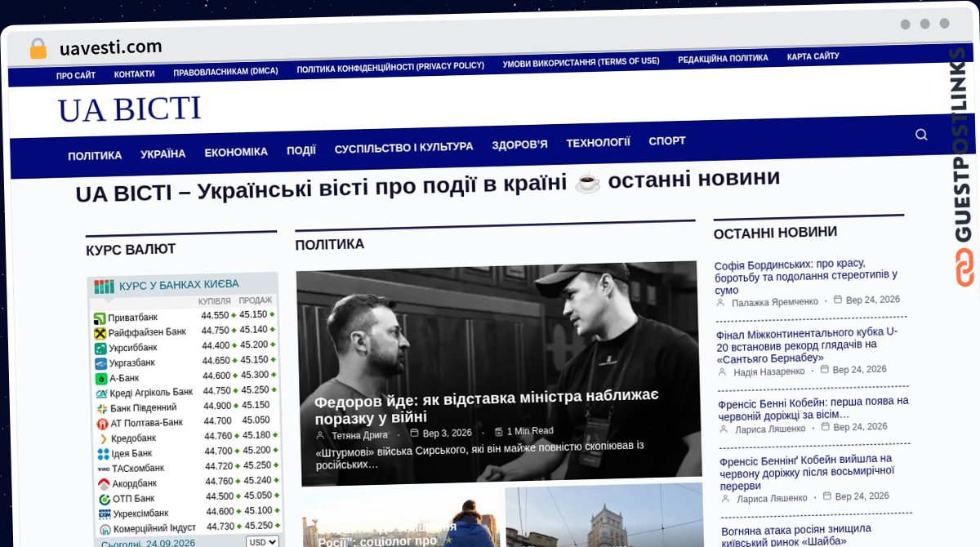Click the Укргазбанк logo icon
Screen dimensions: 980x547
pyautogui.click(x=101, y=363)
